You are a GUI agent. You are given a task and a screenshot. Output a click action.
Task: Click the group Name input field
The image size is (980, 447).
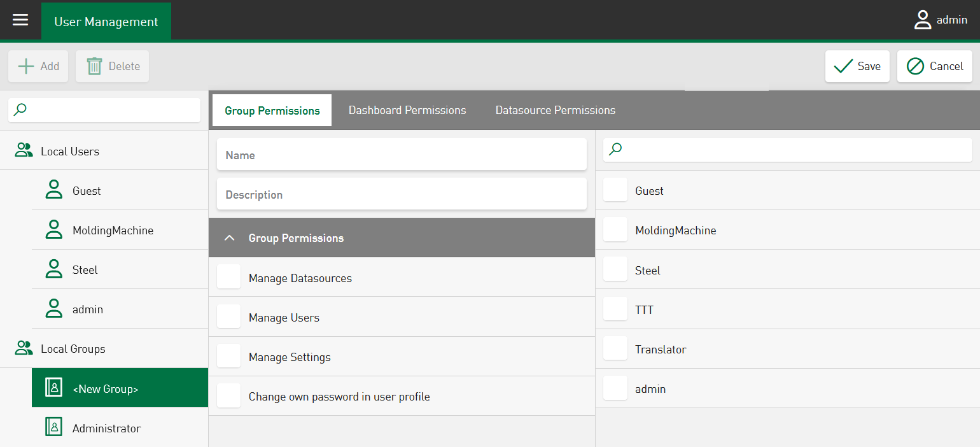tap(402, 155)
